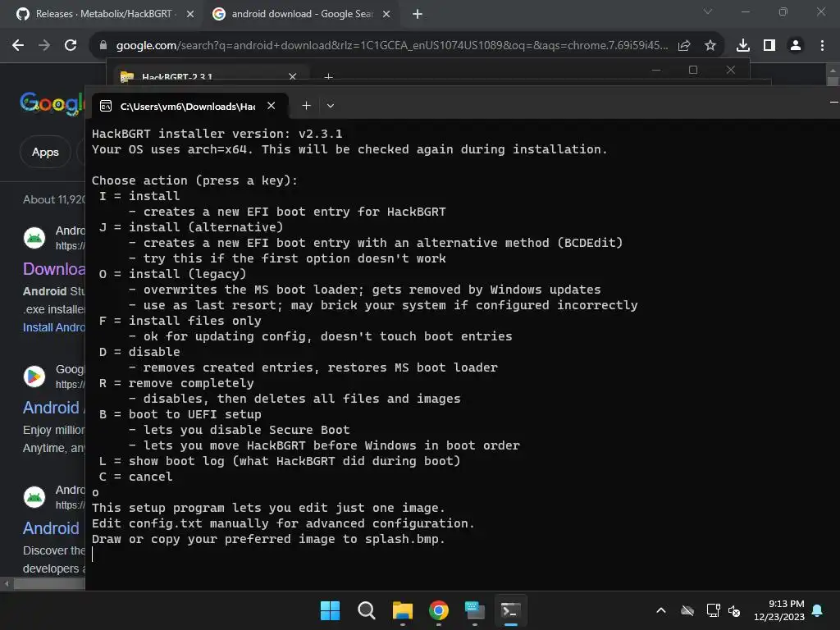
Task: Open File Explorer from taskbar
Action: pyautogui.click(x=402, y=610)
